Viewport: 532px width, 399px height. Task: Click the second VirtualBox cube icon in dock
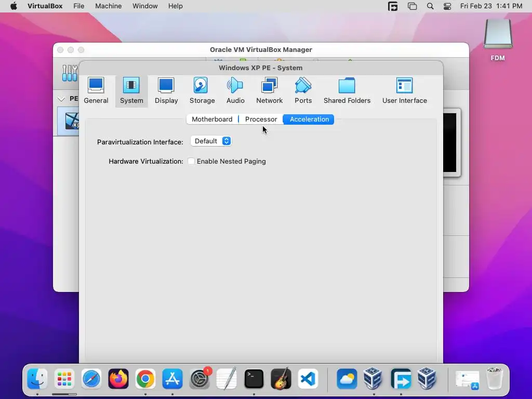(428, 379)
